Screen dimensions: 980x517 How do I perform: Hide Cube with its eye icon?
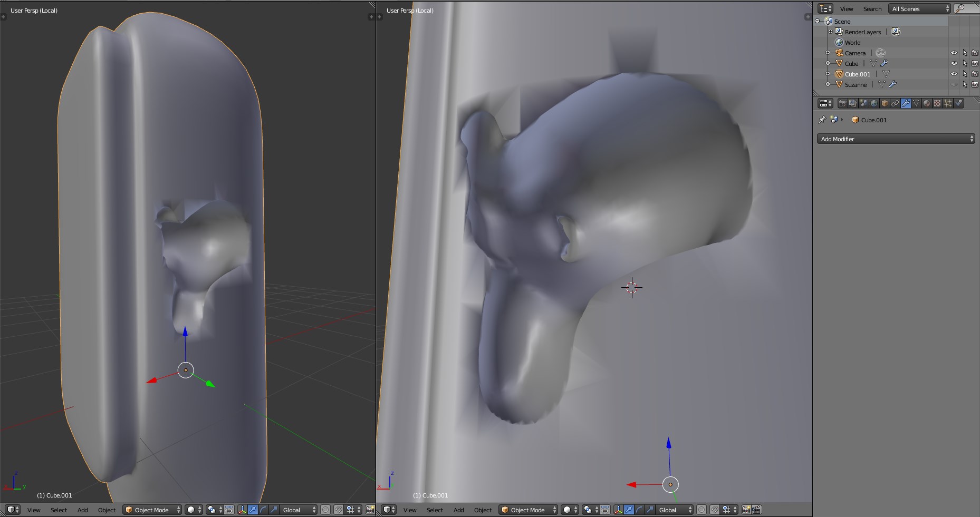954,63
